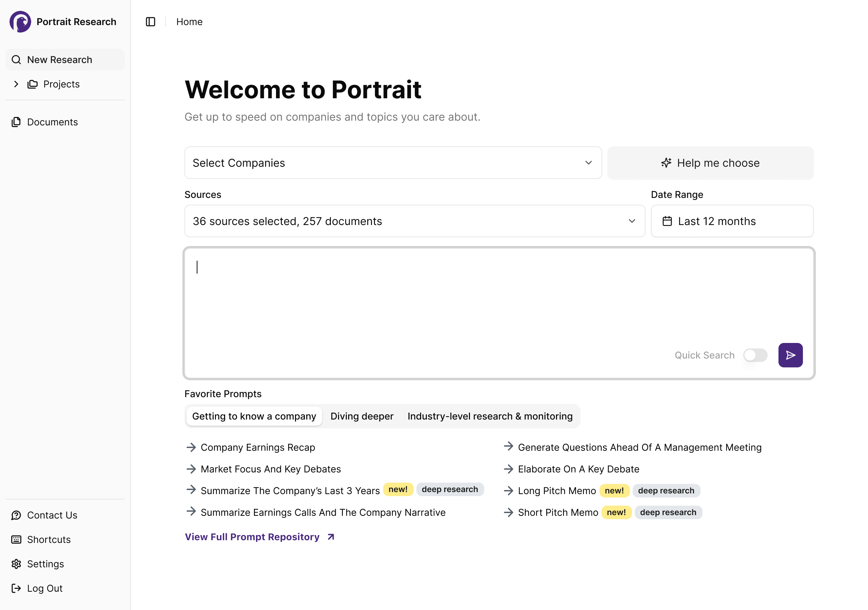Choose the Company Earnings Recap prompt
Image resolution: width=868 pixels, height=610 pixels.
pyautogui.click(x=258, y=447)
